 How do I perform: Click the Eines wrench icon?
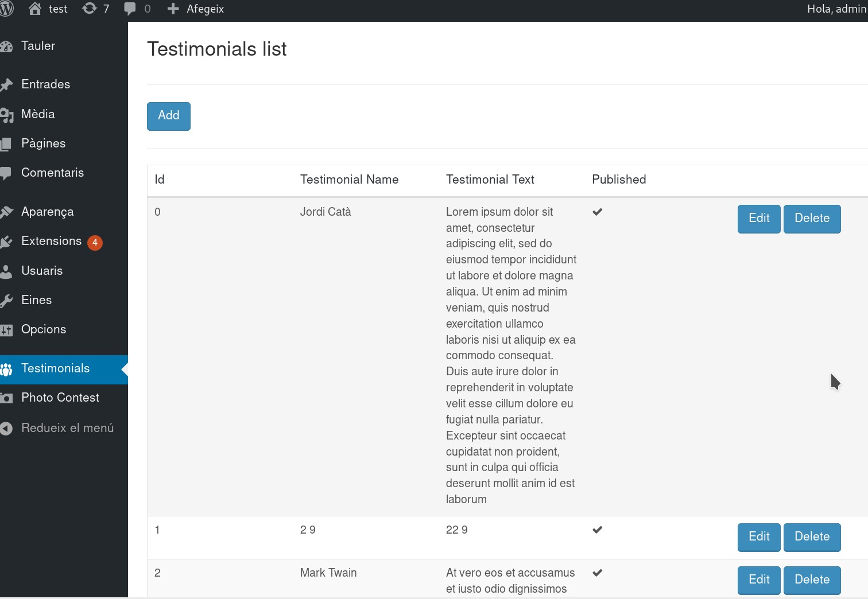(x=6, y=300)
